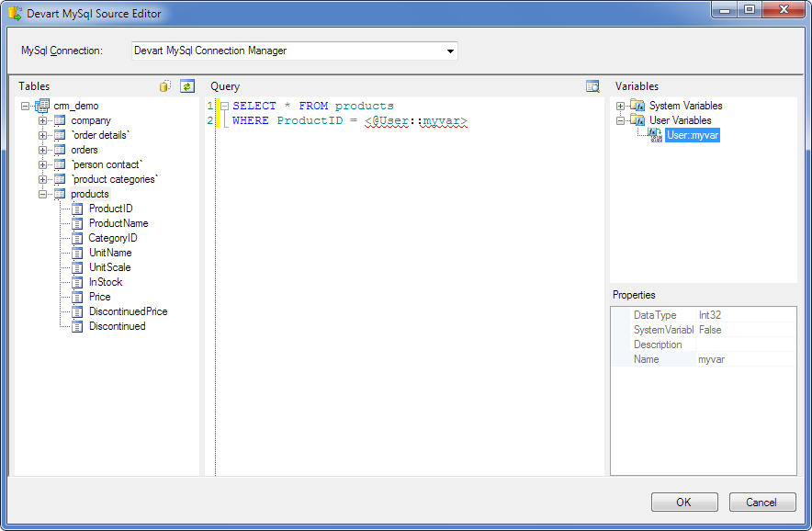Image resolution: width=812 pixels, height=531 pixels.
Task: Click the User Variables folder icon
Action: point(637,119)
